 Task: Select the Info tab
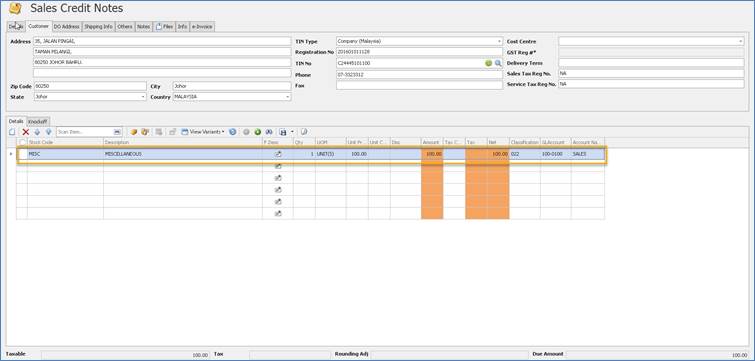coord(182,26)
